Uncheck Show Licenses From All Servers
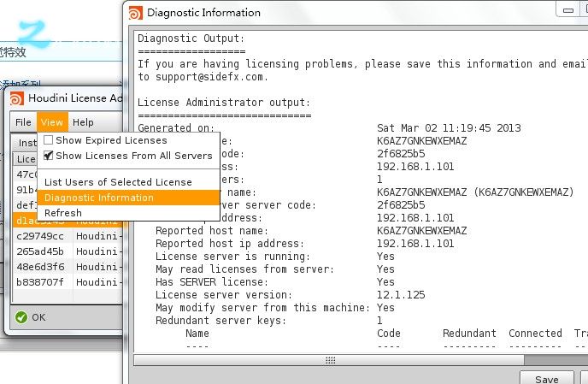The height and width of the screenshot is (384, 588). click(x=49, y=156)
